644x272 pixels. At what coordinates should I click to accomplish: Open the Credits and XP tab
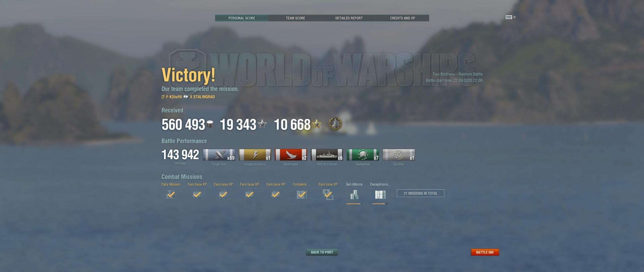(x=402, y=18)
